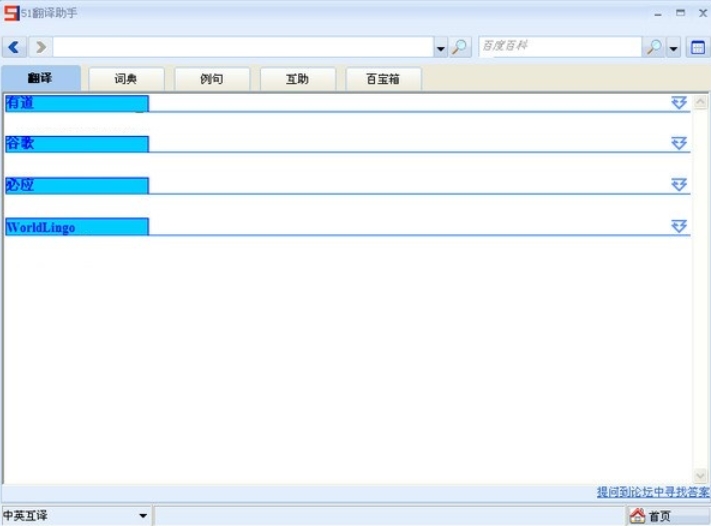Switch to the 互助 tab
The width and height of the screenshot is (711, 526).
click(x=297, y=79)
